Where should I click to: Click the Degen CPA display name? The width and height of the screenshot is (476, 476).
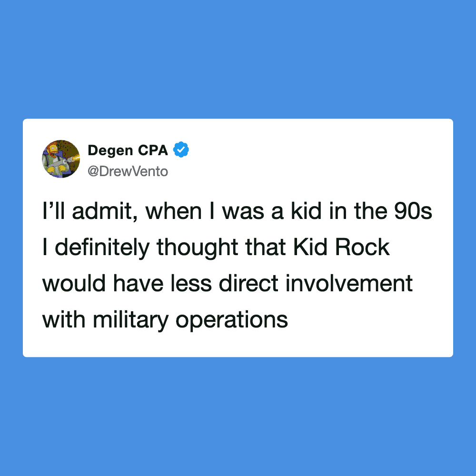coord(128,150)
